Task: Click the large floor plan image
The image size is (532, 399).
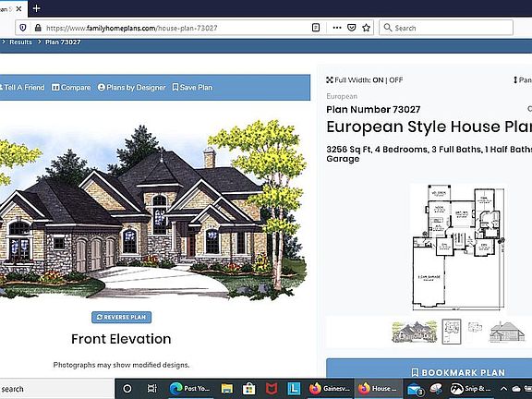Action: [458, 248]
